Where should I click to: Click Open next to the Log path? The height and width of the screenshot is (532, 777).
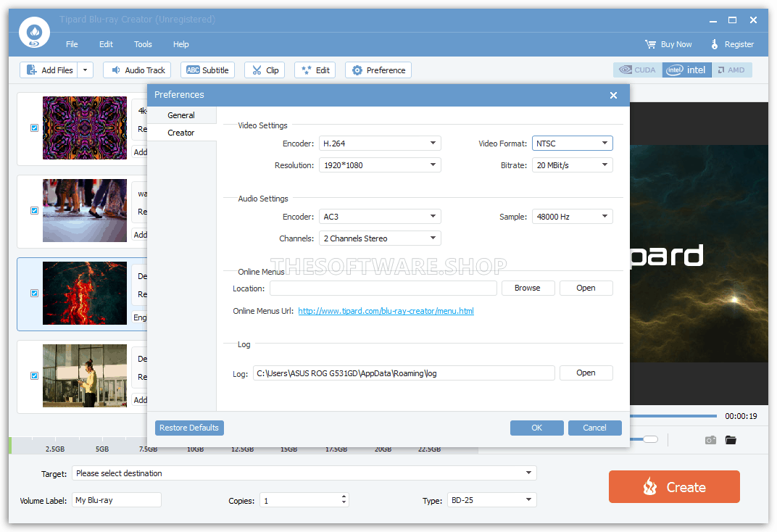coord(586,373)
